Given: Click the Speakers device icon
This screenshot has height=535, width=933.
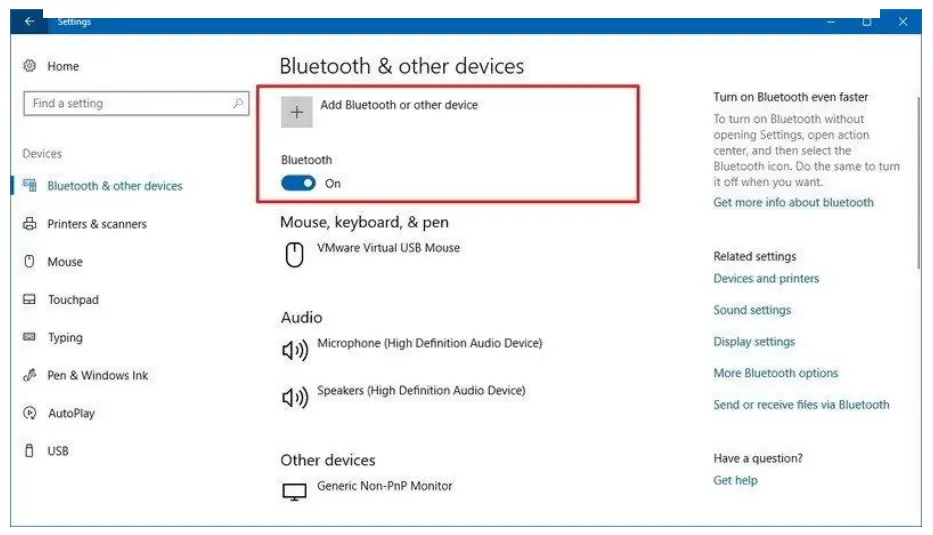Looking at the screenshot, I should pyautogui.click(x=295, y=398).
